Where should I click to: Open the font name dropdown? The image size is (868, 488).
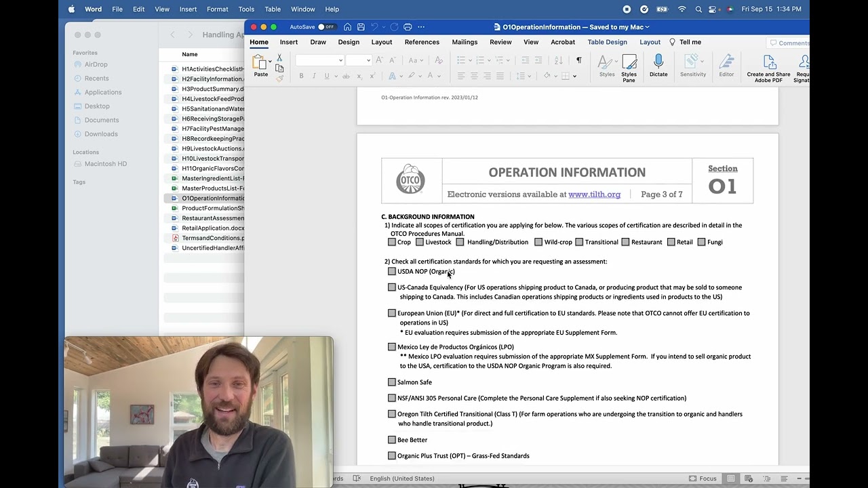click(340, 60)
